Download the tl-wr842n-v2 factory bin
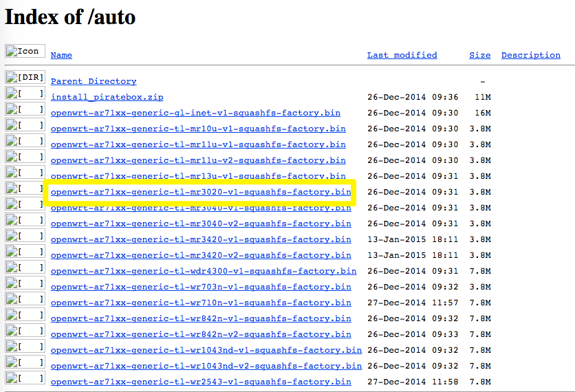 [201, 334]
